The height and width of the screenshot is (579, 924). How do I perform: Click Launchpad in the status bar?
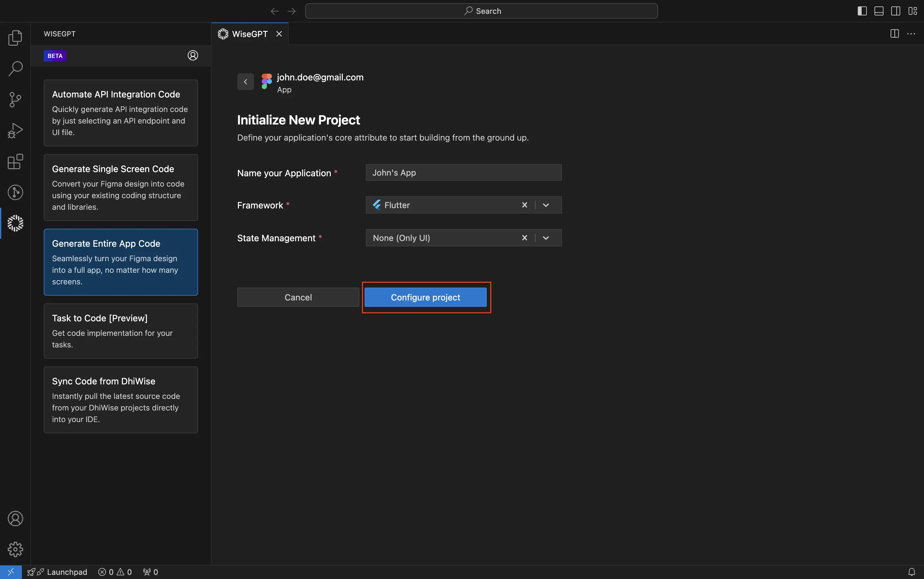(x=58, y=572)
